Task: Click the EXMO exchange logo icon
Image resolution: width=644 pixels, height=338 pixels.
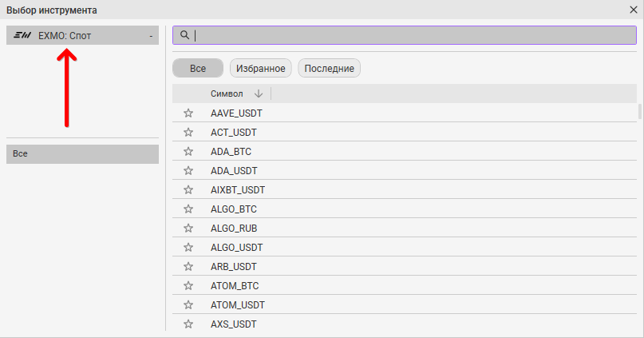Action: (25, 35)
